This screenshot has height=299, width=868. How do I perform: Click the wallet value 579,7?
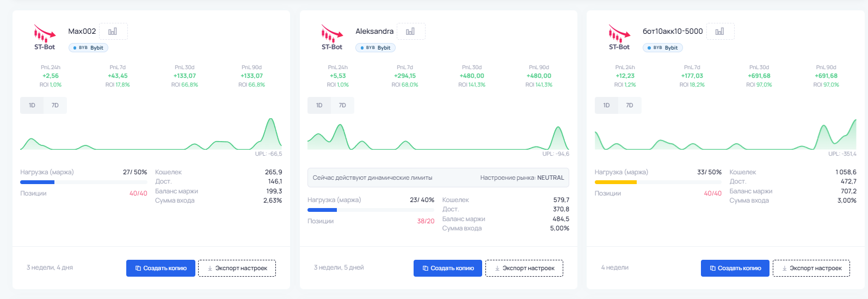coord(561,200)
